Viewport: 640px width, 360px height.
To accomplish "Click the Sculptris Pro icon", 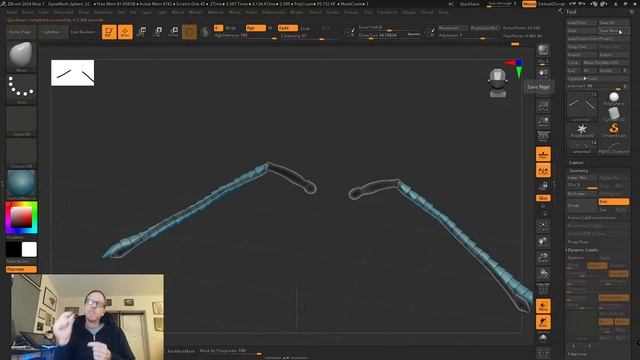I will pyautogui.click(x=205, y=32).
